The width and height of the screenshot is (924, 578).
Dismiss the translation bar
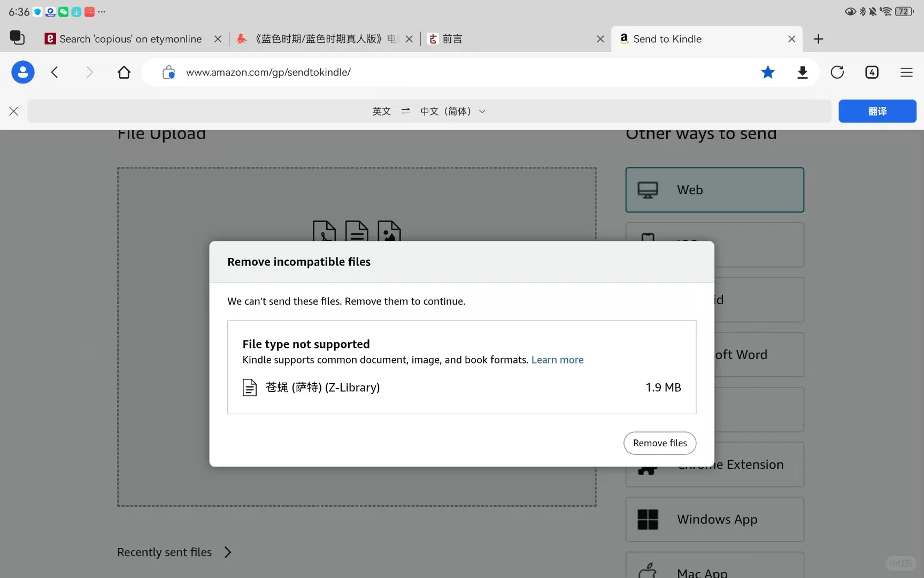(x=14, y=111)
